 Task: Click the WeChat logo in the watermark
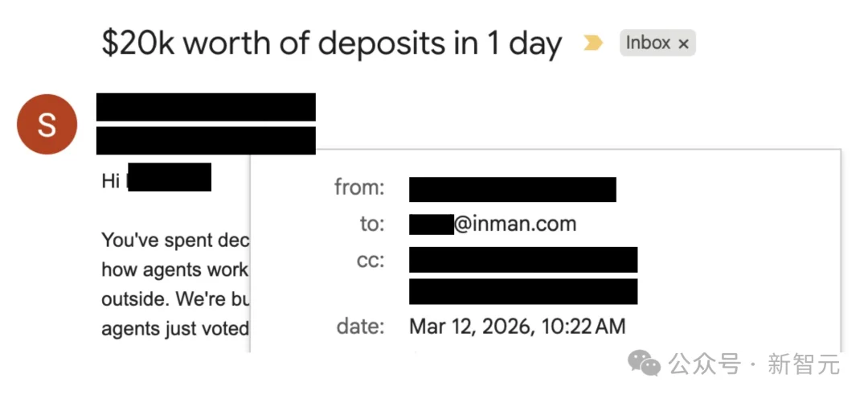[x=645, y=364]
